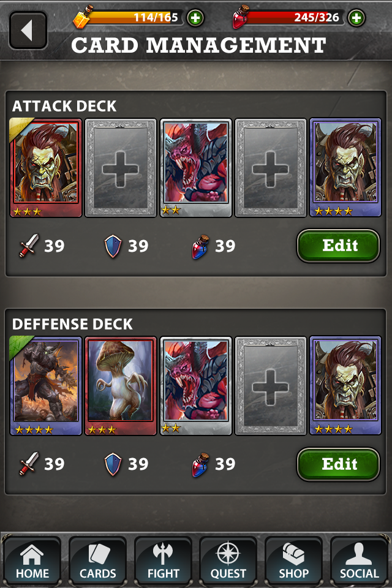Viewport: 392px width, 588px height.
Task: Click the orange energy potion icon
Action: (x=83, y=17)
